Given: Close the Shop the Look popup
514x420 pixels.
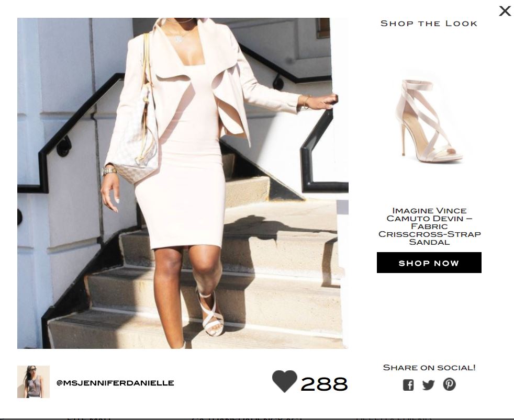Looking at the screenshot, I should tap(505, 11).
